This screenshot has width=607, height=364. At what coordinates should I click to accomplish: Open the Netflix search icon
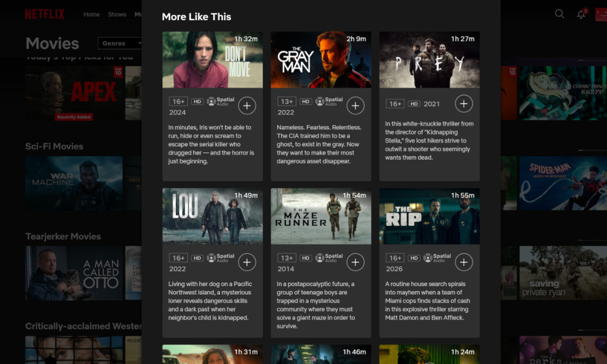[559, 14]
